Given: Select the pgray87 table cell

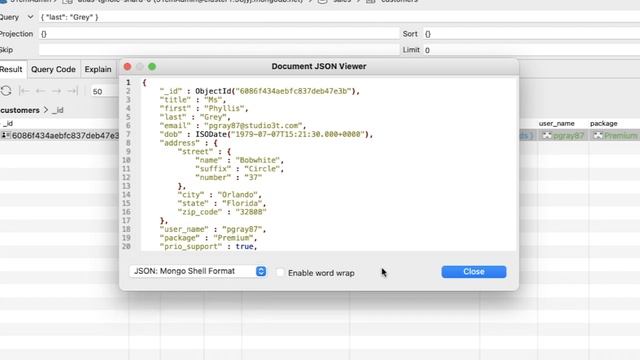Looking at the screenshot, I should tap(563, 136).
